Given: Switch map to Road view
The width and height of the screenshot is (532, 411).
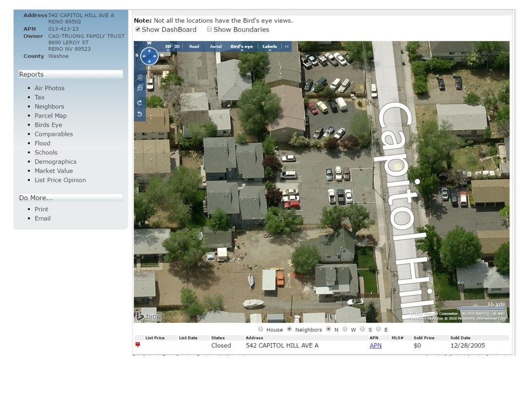Looking at the screenshot, I should click(x=194, y=47).
